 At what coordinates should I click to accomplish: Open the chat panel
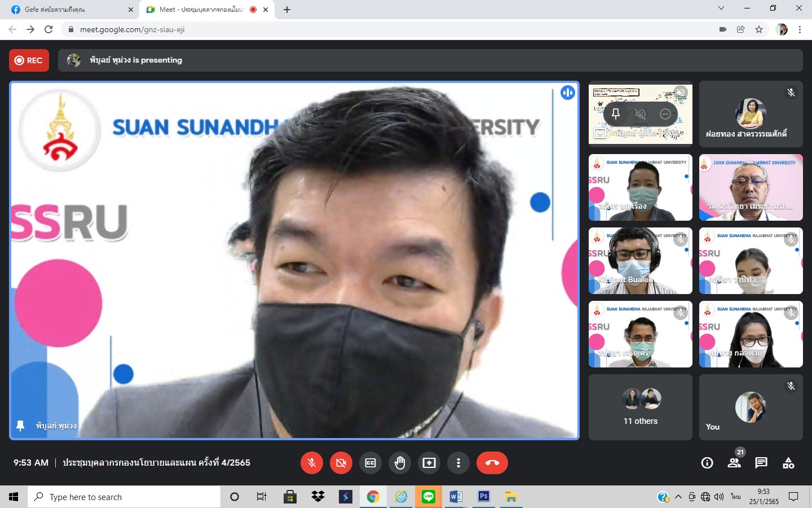[761, 463]
